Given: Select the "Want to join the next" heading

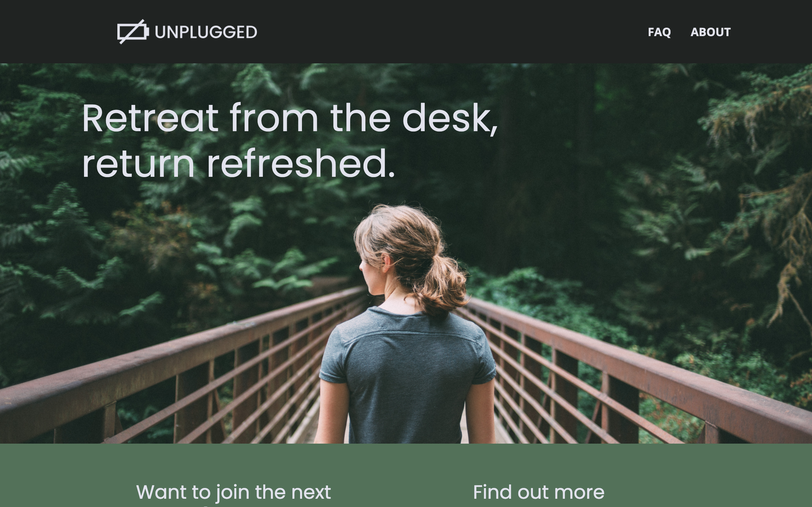Looking at the screenshot, I should click(x=233, y=492).
